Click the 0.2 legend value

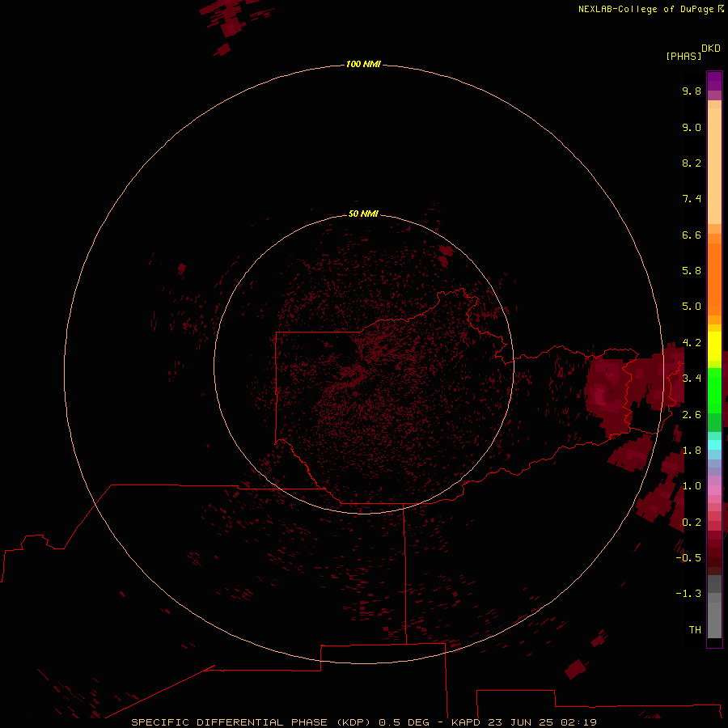click(x=692, y=523)
